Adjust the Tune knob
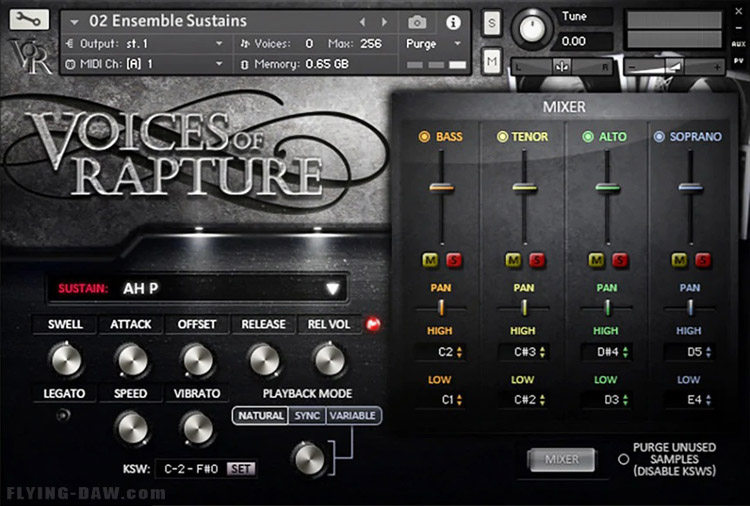This screenshot has width=750, height=506. point(531,29)
